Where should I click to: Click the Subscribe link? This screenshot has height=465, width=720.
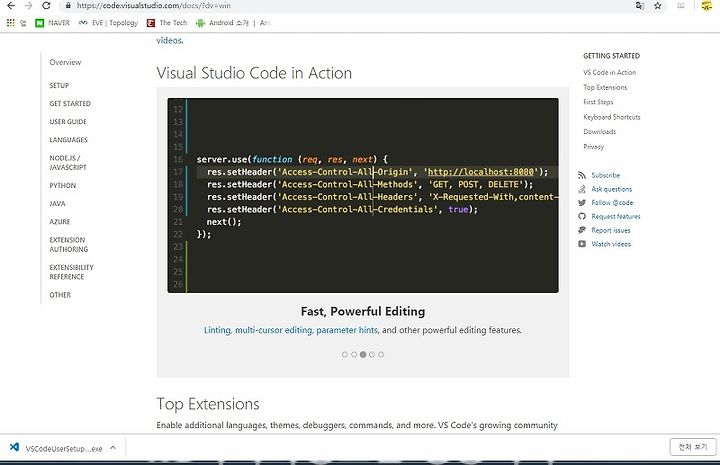point(606,175)
